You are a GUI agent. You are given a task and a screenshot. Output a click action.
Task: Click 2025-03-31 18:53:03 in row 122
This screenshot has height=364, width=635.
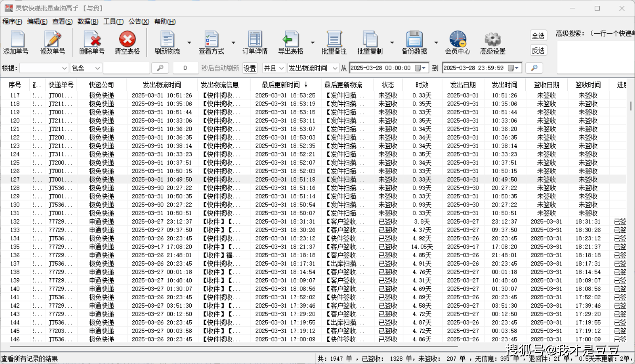[285, 137]
